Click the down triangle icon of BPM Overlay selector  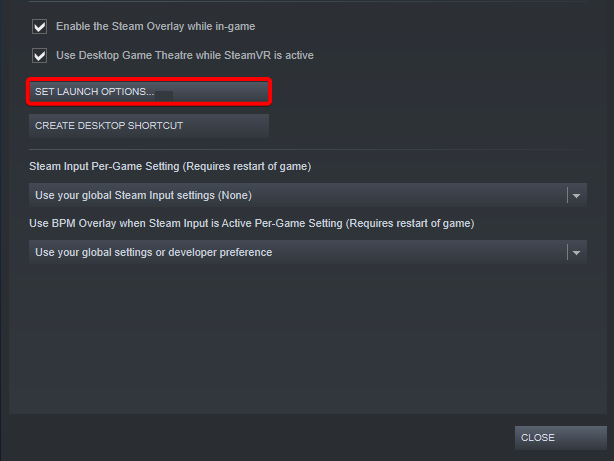point(576,253)
